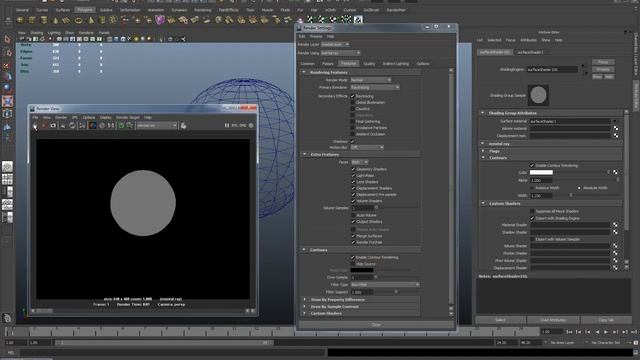The width and height of the screenshot is (640, 360).
Task: Click the red Render Region icon in Render View
Action: click(44, 126)
